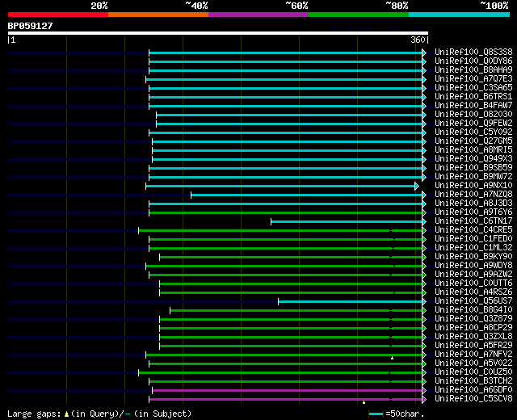Screen dimensions: 517x420
Task: Select label UniRef100_B3TCH2
Action: 473,381
